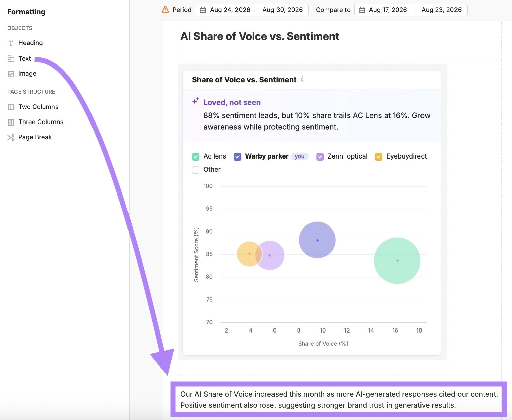The image size is (512, 420).
Task: Uncheck the Eyebuydirect checkbox
Action: [379, 157]
